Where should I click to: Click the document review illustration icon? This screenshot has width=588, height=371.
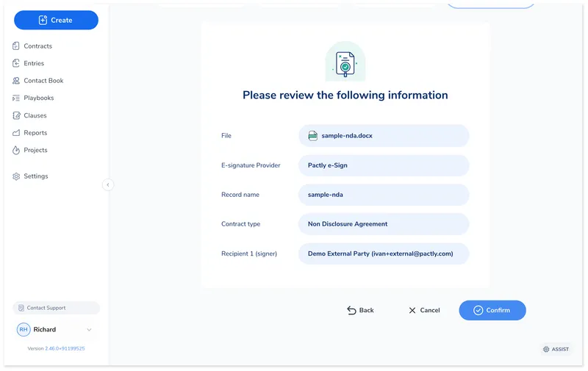(x=345, y=62)
